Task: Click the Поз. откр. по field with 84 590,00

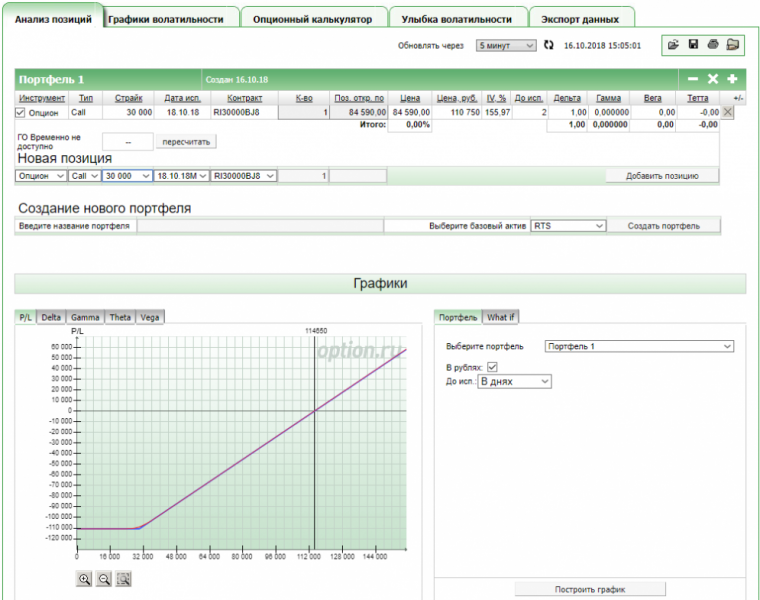Action: pyautogui.click(x=359, y=112)
